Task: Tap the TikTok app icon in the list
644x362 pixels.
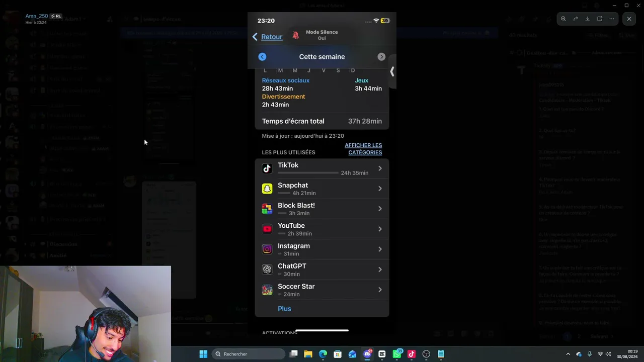Action: point(267,168)
